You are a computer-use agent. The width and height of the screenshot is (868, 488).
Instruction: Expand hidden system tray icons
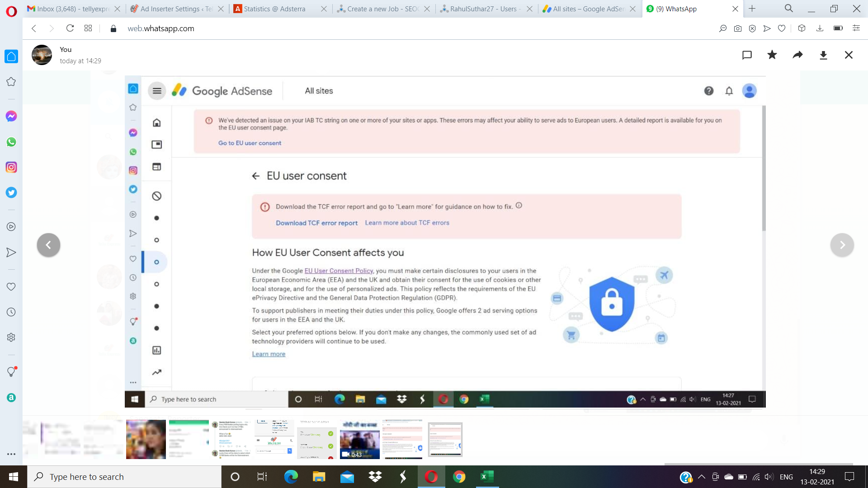pos(702,477)
